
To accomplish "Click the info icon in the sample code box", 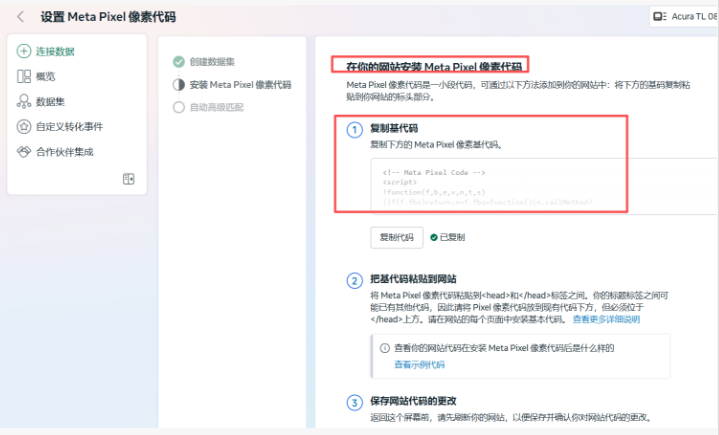I will [385, 348].
